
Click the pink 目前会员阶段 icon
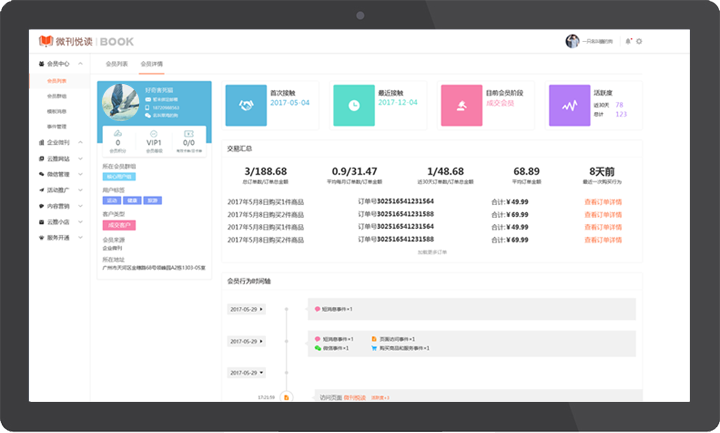(461, 105)
